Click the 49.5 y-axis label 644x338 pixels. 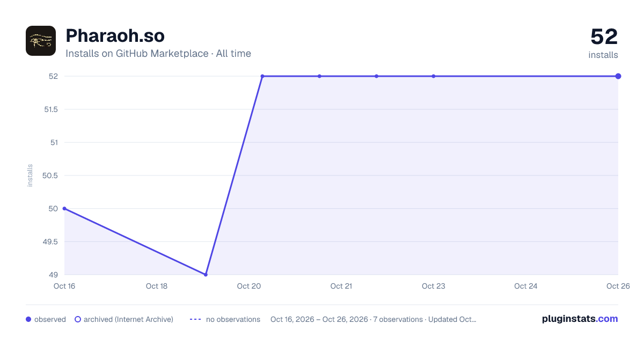coord(50,241)
